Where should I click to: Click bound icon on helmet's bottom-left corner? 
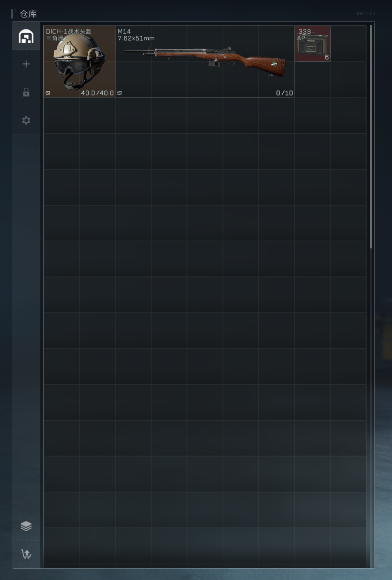tap(47, 93)
